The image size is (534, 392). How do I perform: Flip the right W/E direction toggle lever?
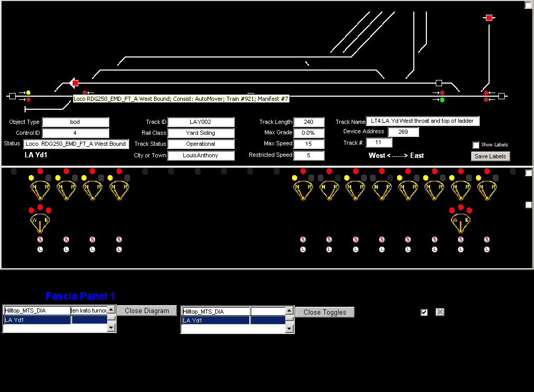[460, 223]
